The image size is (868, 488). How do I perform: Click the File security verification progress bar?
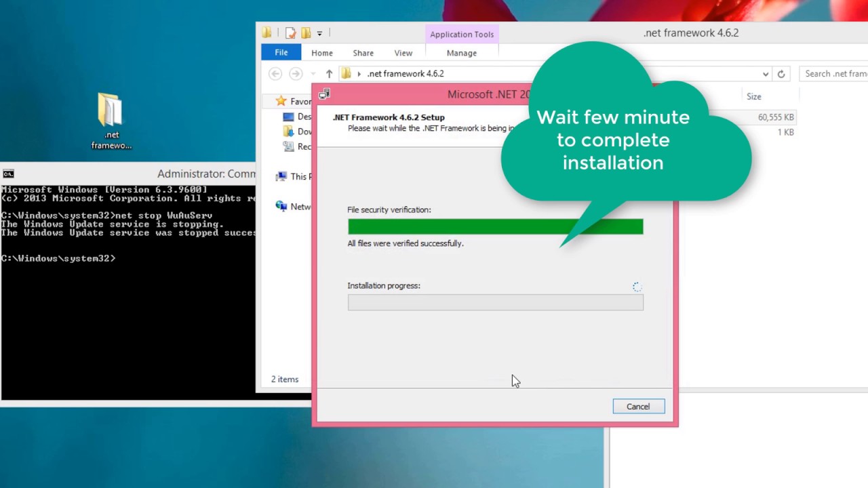495,226
